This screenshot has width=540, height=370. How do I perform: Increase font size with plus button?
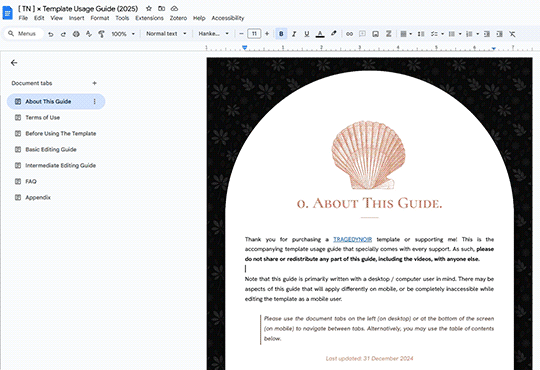(x=267, y=34)
